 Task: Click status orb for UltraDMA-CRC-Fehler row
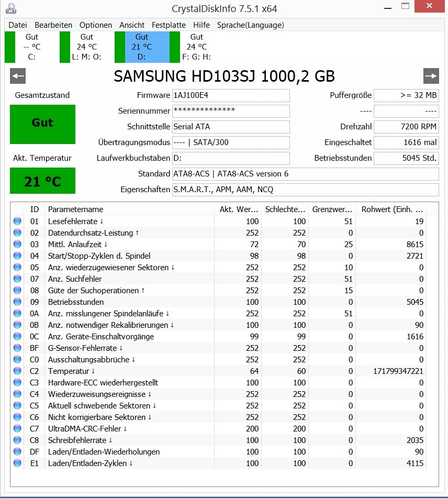coord(17,428)
